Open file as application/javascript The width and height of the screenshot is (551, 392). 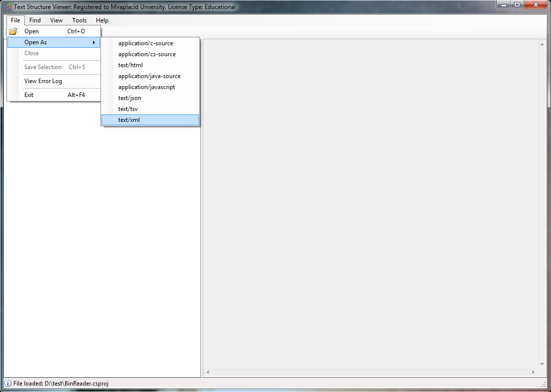150,87
